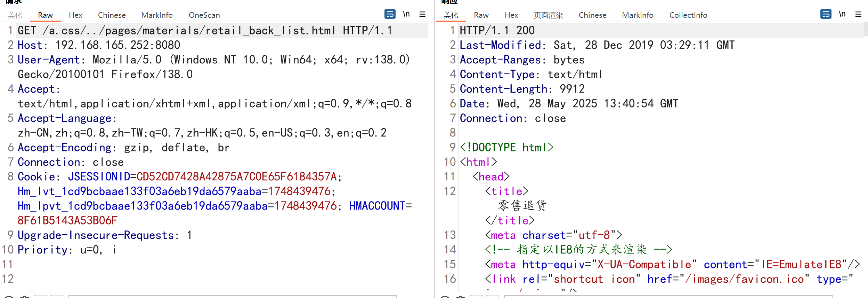868x298 pixels.
Task: Click the GET request line in editor
Action: pos(205,31)
